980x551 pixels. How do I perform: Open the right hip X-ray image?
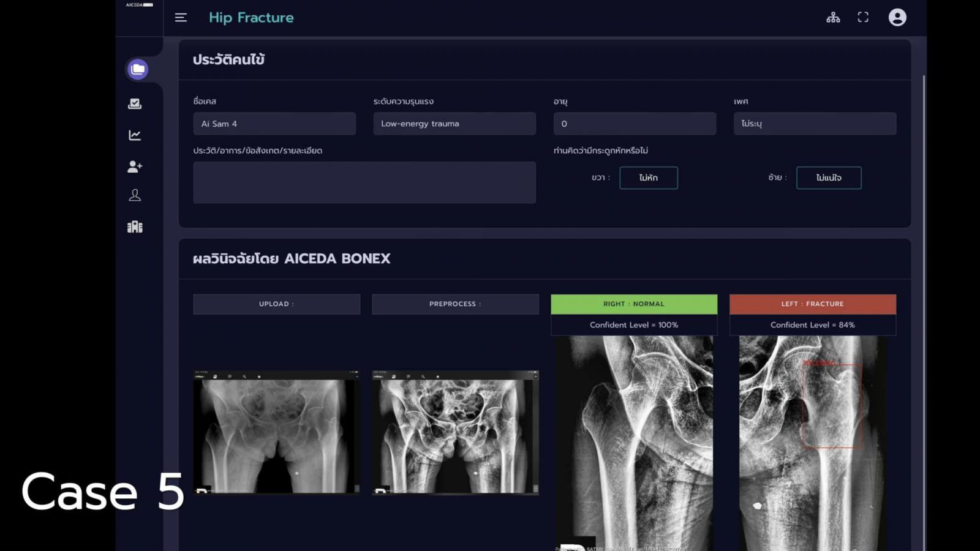[634, 443]
